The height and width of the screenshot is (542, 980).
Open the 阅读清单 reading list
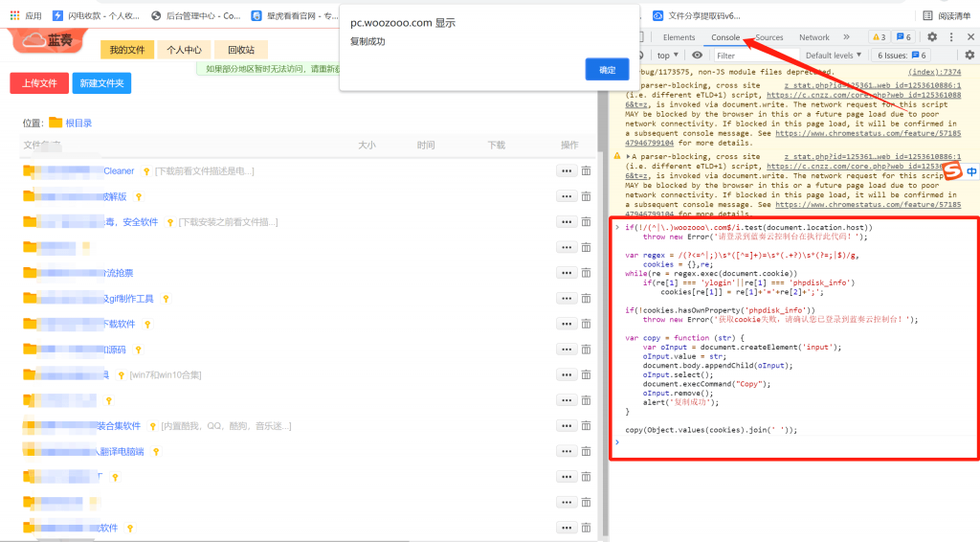pyautogui.click(x=947, y=15)
